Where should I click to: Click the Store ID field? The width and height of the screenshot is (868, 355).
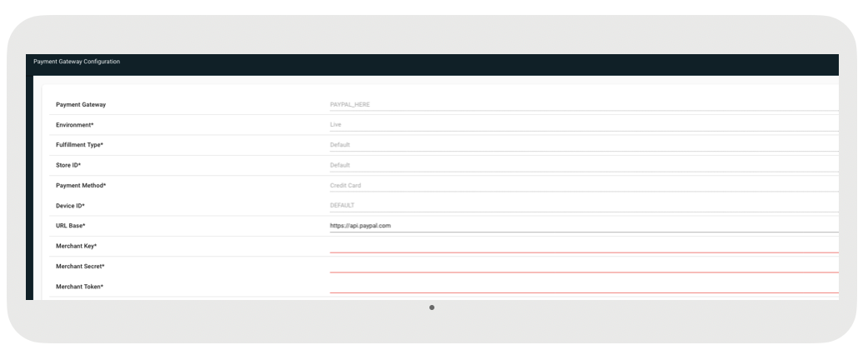584,165
